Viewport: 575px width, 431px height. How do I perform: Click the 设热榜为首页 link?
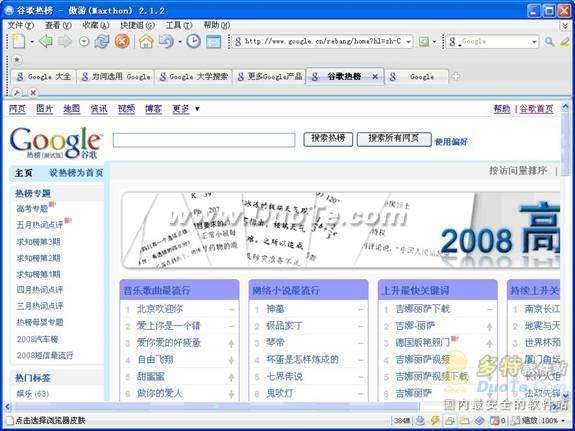pos(77,173)
